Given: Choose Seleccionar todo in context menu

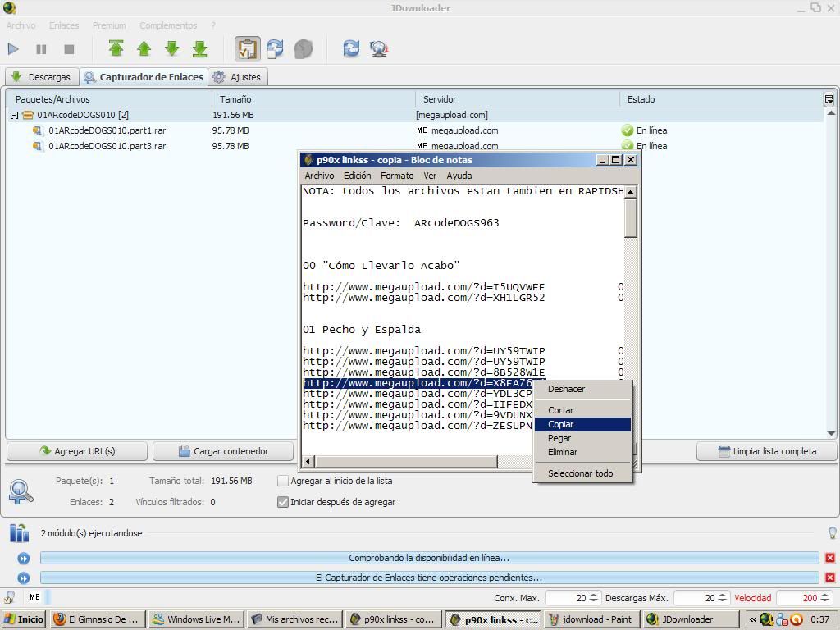Looking at the screenshot, I should tap(583, 473).
